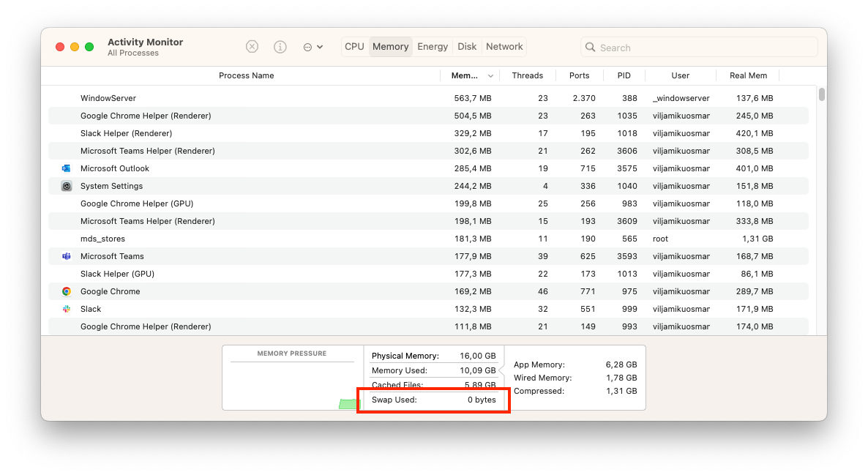
Task: Click the Microsoft Teams app icon
Action: click(67, 256)
